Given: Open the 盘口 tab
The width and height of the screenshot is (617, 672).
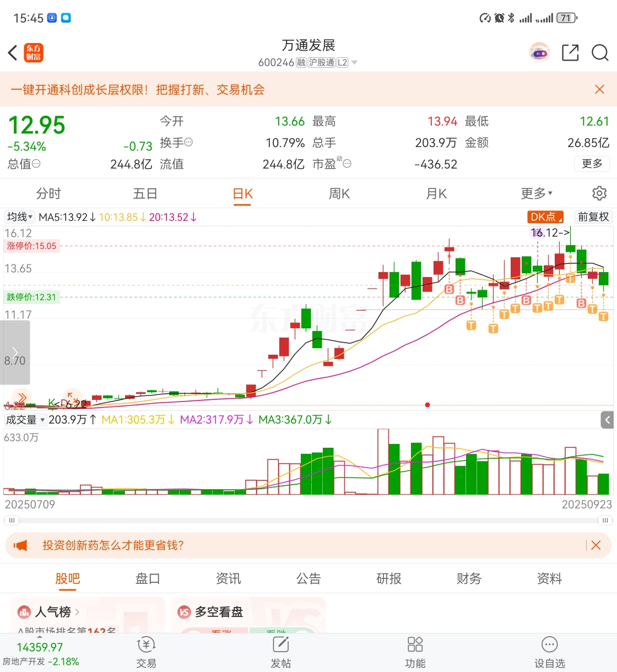Looking at the screenshot, I should click(148, 578).
